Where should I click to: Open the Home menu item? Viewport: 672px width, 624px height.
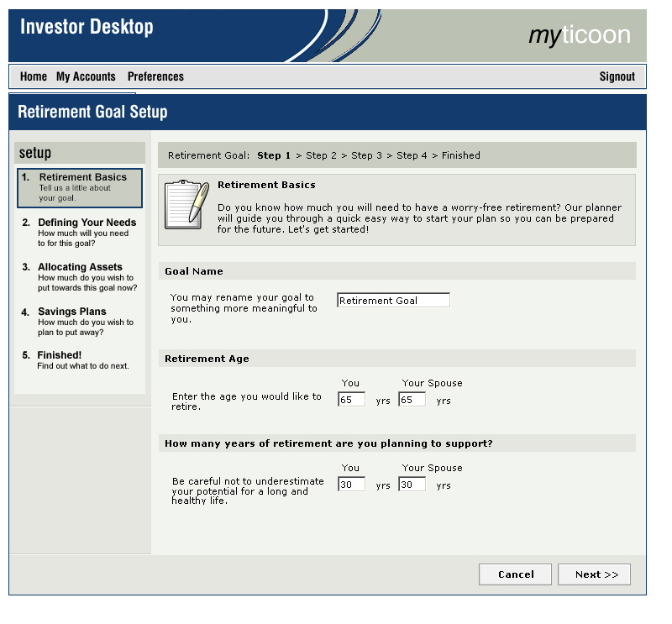[34, 76]
